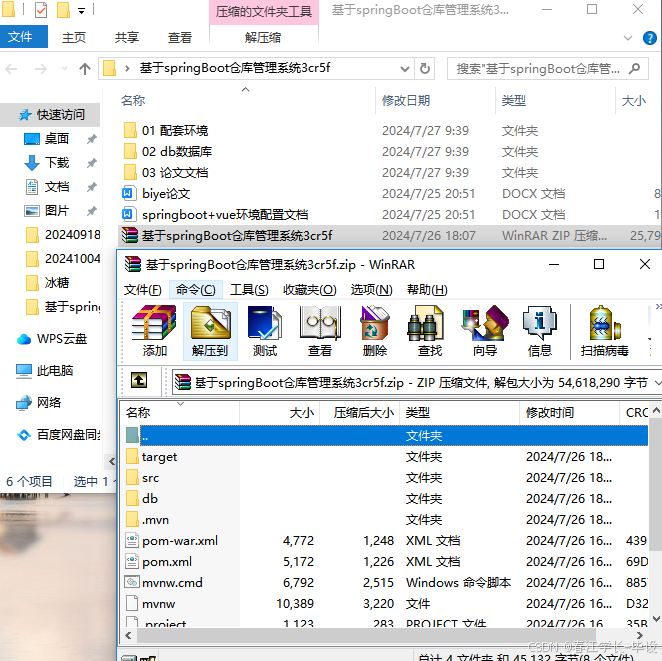The height and width of the screenshot is (661, 662).
Task: Open WPS云盘 in sidebar
Action: [52, 339]
